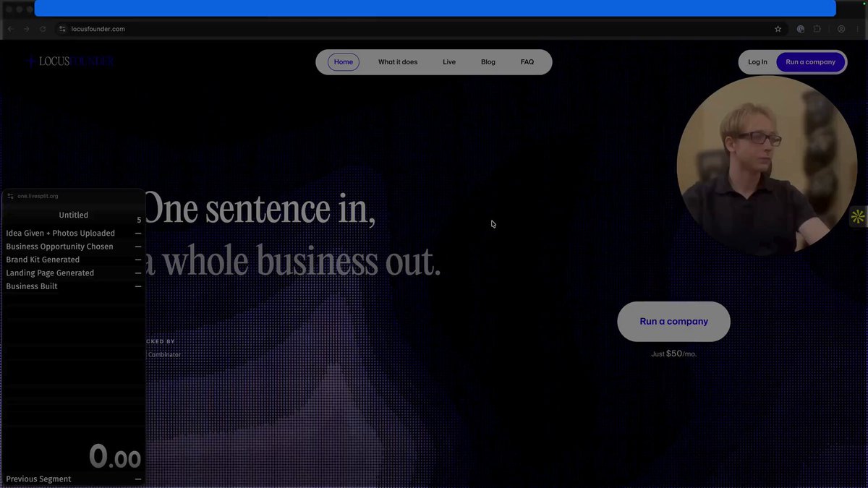The height and width of the screenshot is (488, 868).
Task: Click Run a company in the navbar
Action: (811, 62)
